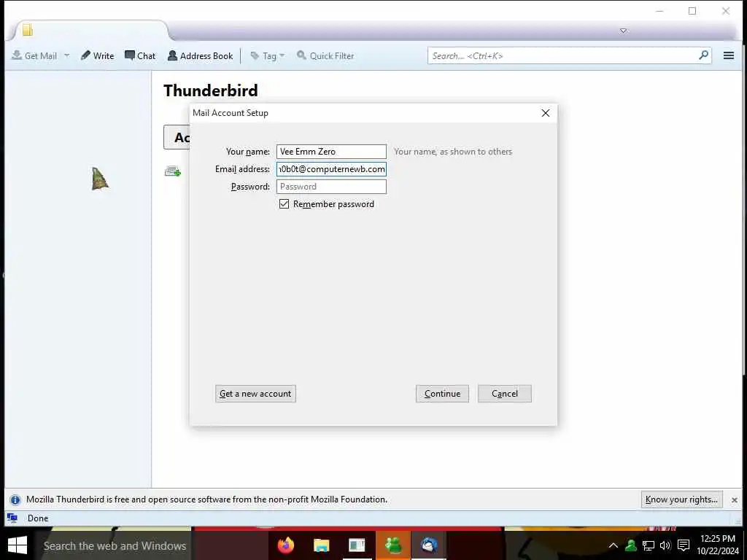Image resolution: width=747 pixels, height=560 pixels.
Task: Uncheck the Remember password checkbox
Action: [284, 204]
